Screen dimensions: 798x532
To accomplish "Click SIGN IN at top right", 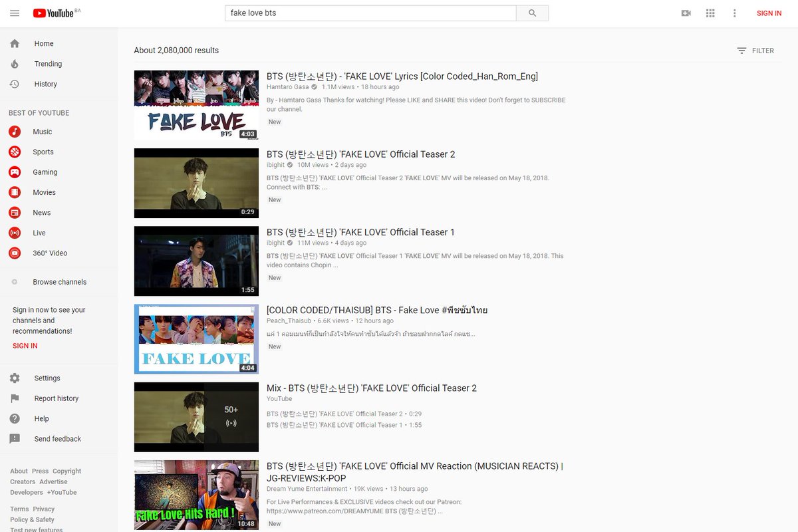I will [769, 13].
